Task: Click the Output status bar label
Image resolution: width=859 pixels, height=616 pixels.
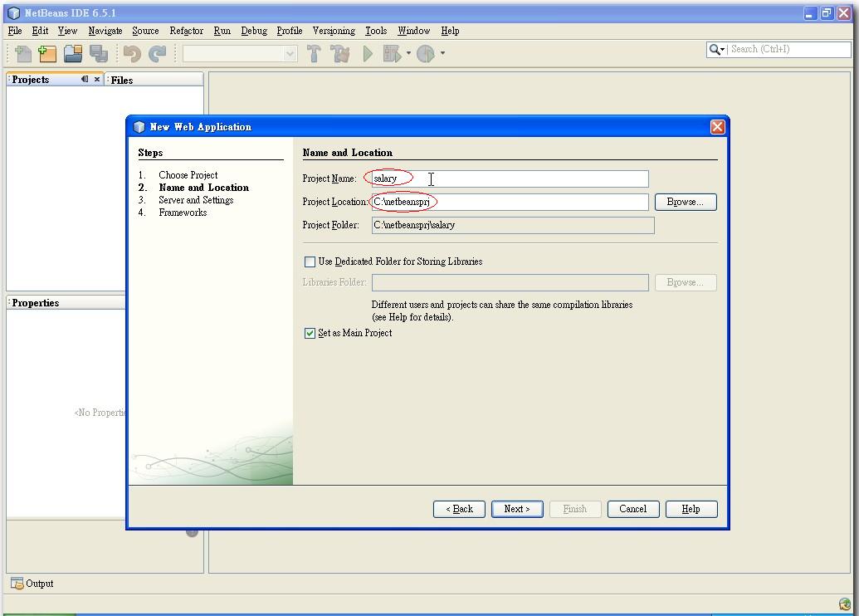Action: pyautogui.click(x=40, y=584)
